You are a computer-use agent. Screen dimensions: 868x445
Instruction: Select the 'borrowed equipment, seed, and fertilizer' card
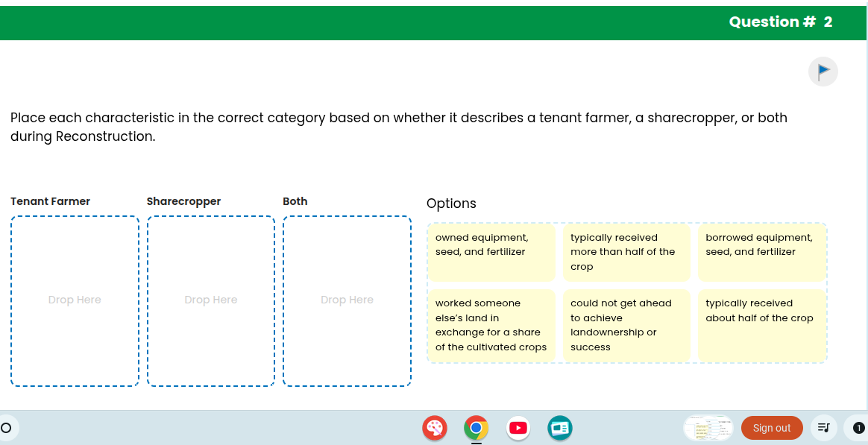[761, 252]
